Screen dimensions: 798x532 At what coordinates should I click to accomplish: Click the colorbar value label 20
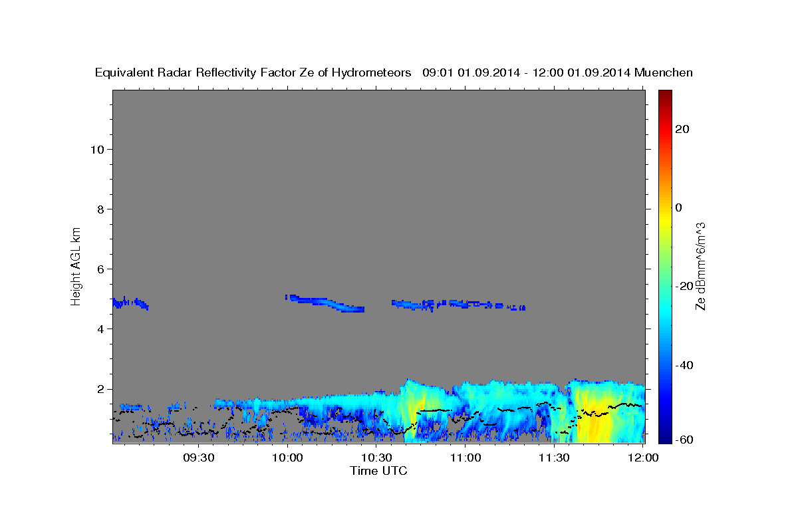[681, 129]
